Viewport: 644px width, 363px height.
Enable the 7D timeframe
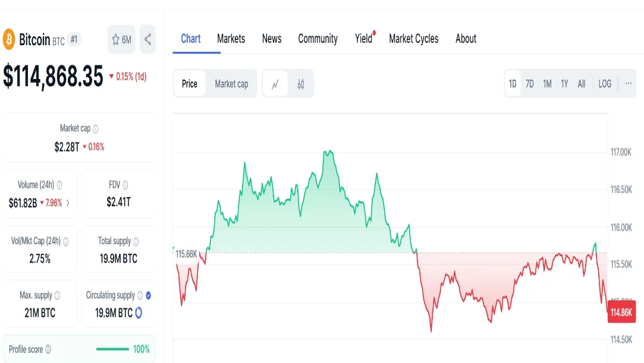coord(530,84)
